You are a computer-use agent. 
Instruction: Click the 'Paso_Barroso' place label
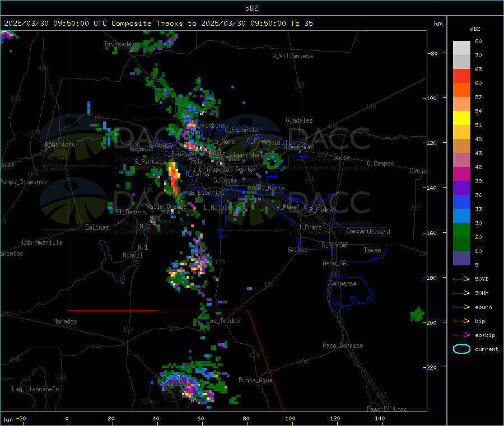point(343,345)
